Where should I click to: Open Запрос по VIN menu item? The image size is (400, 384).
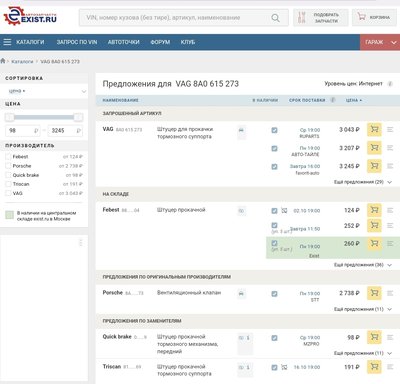[x=77, y=42]
